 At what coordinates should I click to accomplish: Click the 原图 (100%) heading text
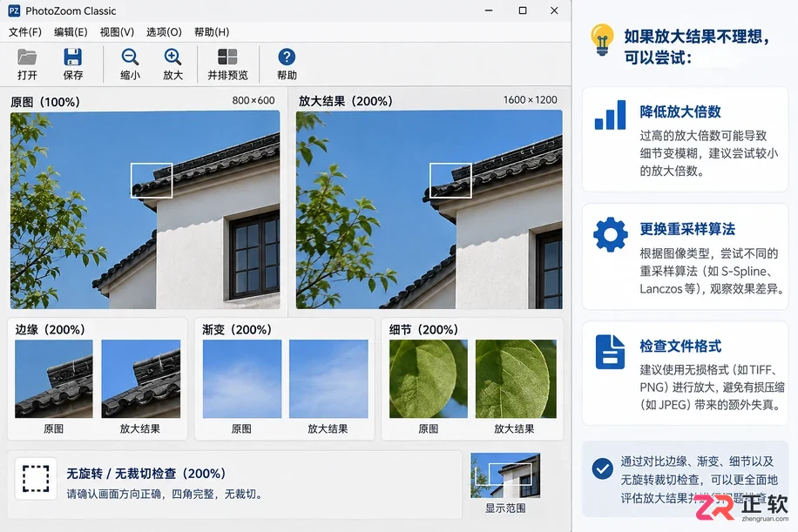(x=45, y=102)
